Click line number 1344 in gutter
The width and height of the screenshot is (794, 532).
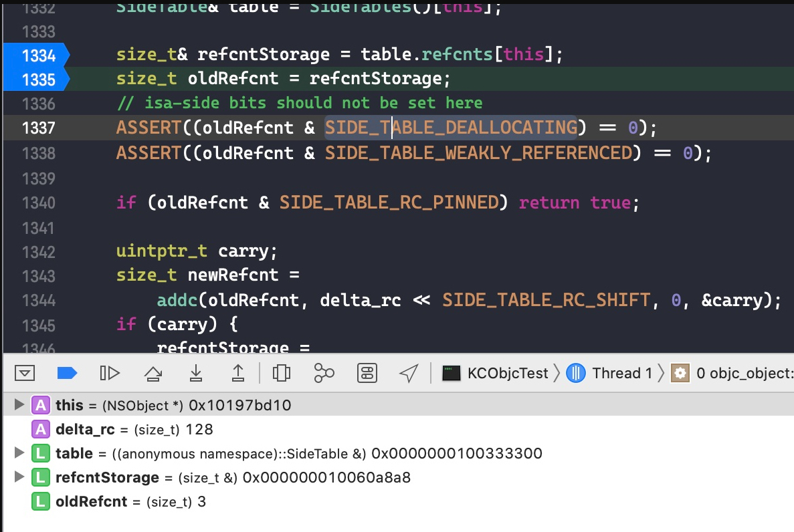pos(39,300)
